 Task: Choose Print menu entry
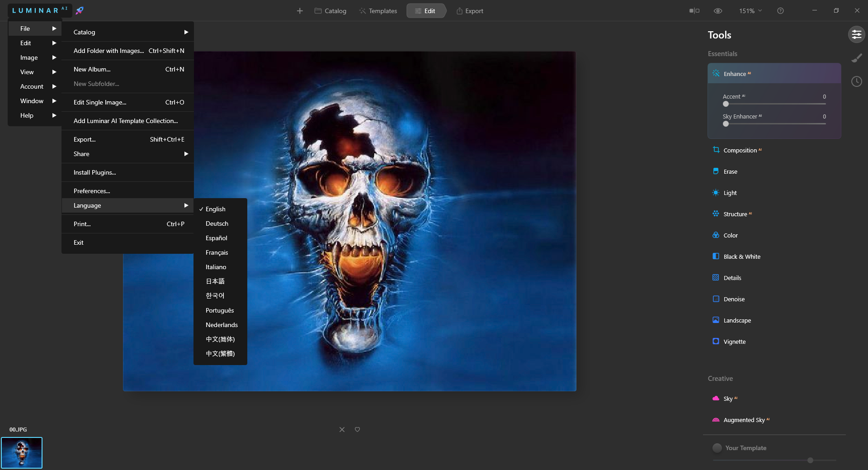pos(127,224)
